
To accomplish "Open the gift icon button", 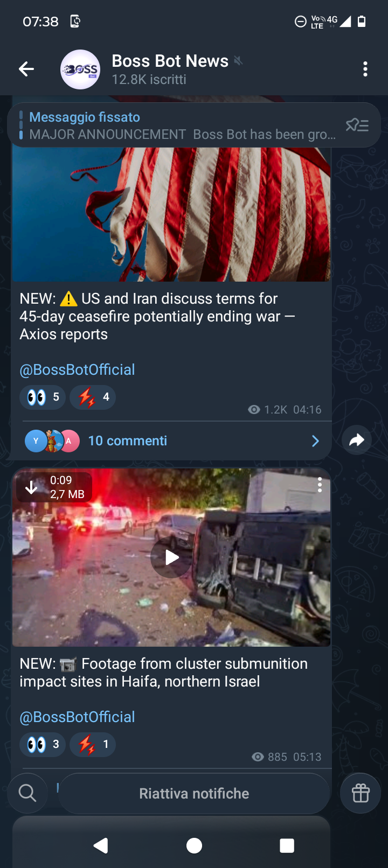I will click(x=361, y=793).
